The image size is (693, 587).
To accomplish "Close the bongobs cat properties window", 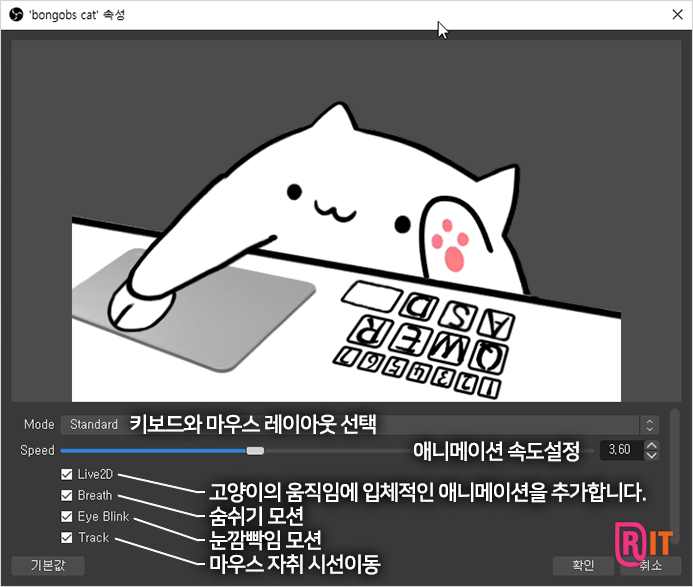I will coord(677,15).
